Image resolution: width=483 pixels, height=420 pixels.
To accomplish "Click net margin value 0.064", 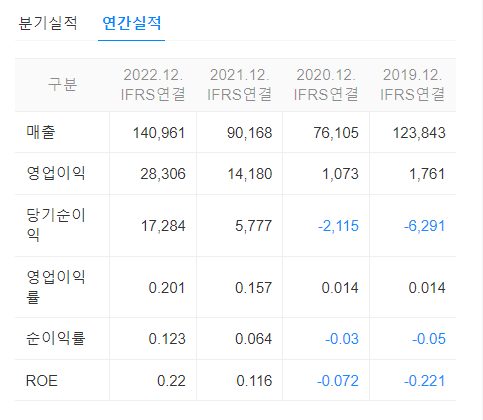I will [x=253, y=339].
